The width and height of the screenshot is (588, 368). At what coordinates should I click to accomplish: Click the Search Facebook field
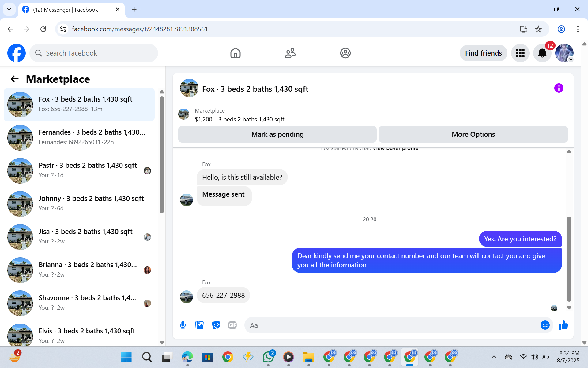coord(94,53)
